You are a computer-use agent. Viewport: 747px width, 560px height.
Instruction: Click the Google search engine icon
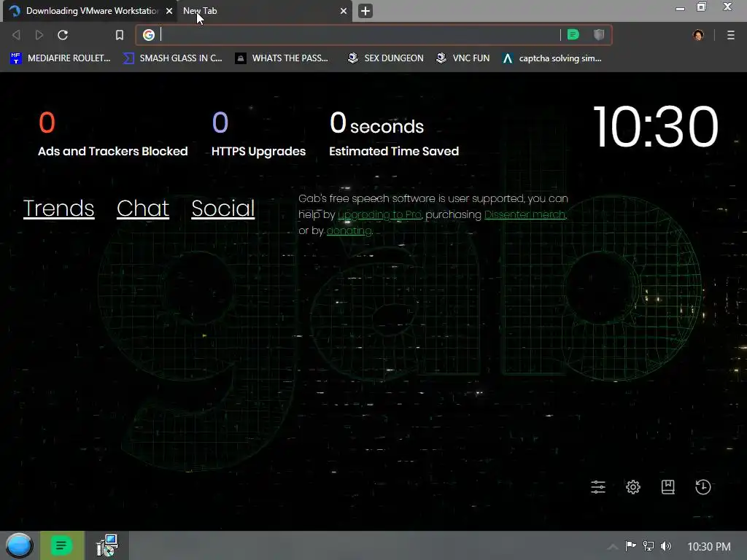pyautogui.click(x=149, y=35)
